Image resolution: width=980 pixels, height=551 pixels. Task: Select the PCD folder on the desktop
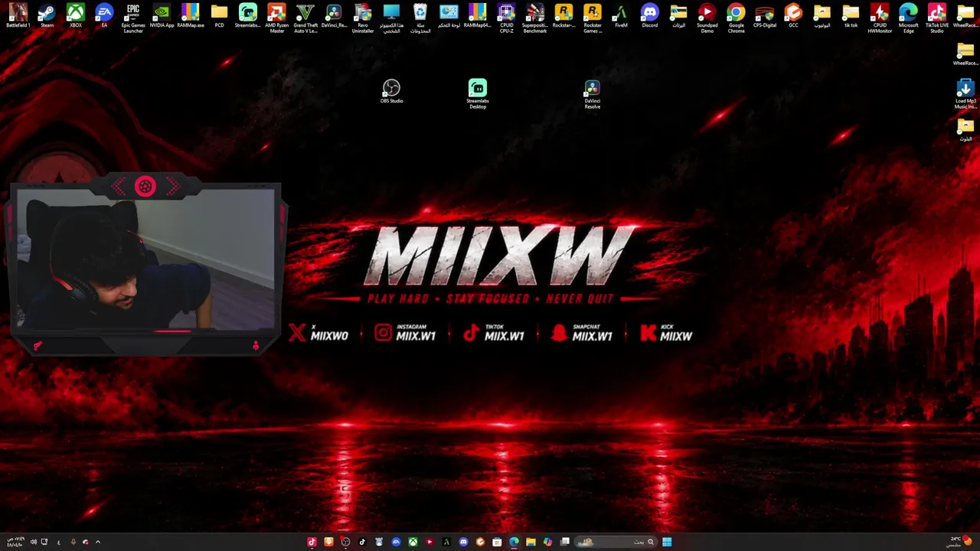pos(219,16)
